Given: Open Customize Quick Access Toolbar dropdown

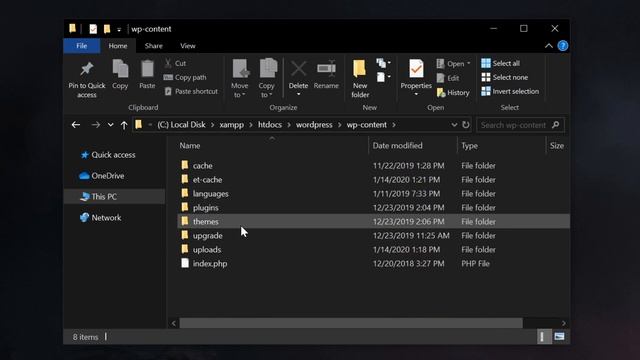Looking at the screenshot, I should pos(119,29).
